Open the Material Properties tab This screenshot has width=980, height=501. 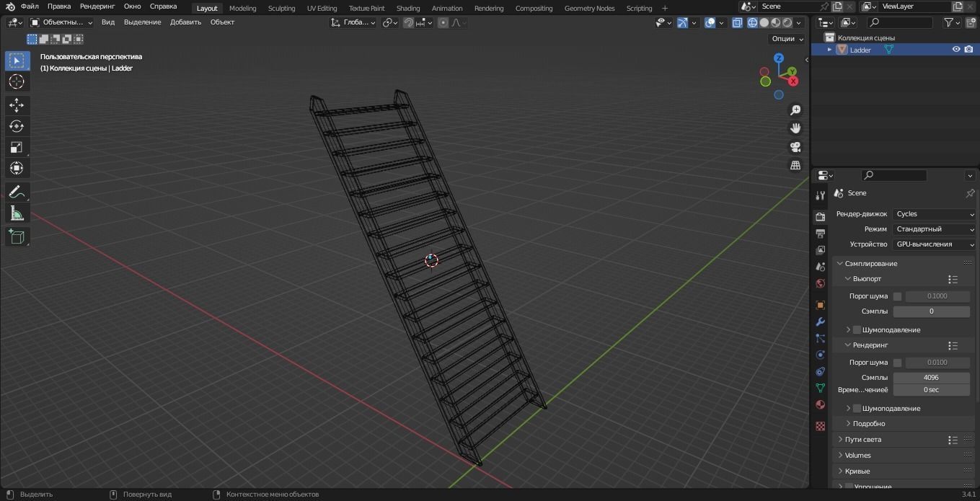coord(820,404)
